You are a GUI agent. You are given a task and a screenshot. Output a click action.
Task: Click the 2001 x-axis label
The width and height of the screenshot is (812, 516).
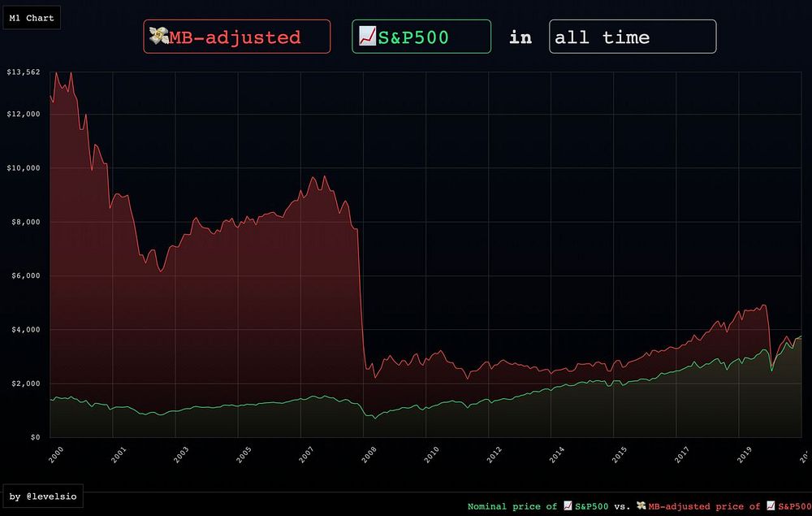pyautogui.click(x=118, y=454)
